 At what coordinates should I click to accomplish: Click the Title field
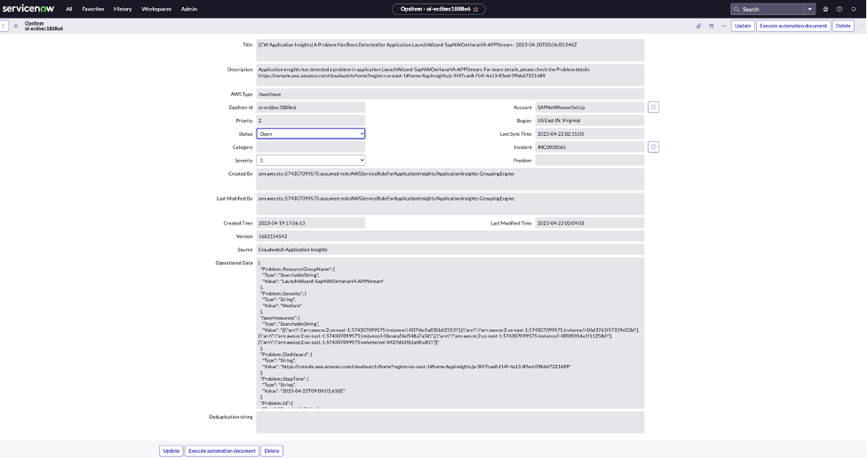[450, 50]
